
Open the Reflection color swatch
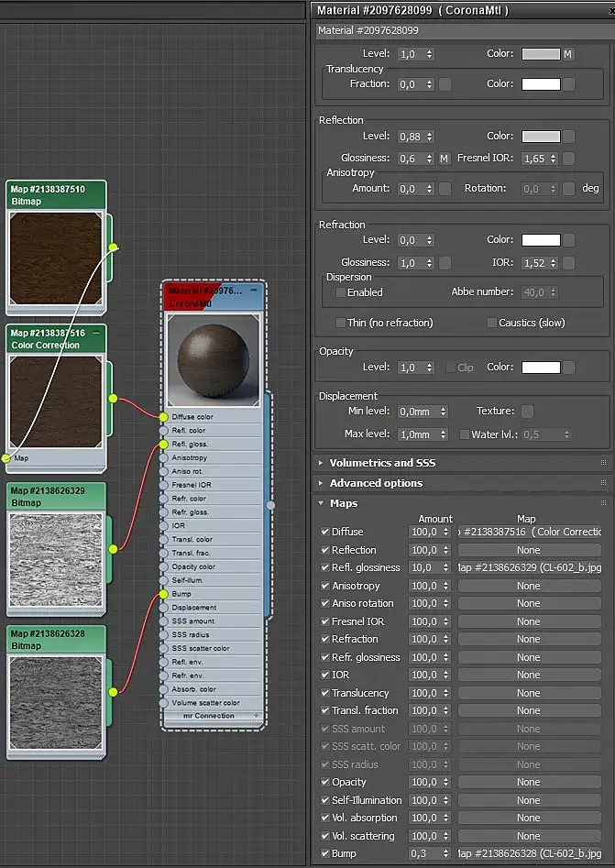pyautogui.click(x=541, y=137)
